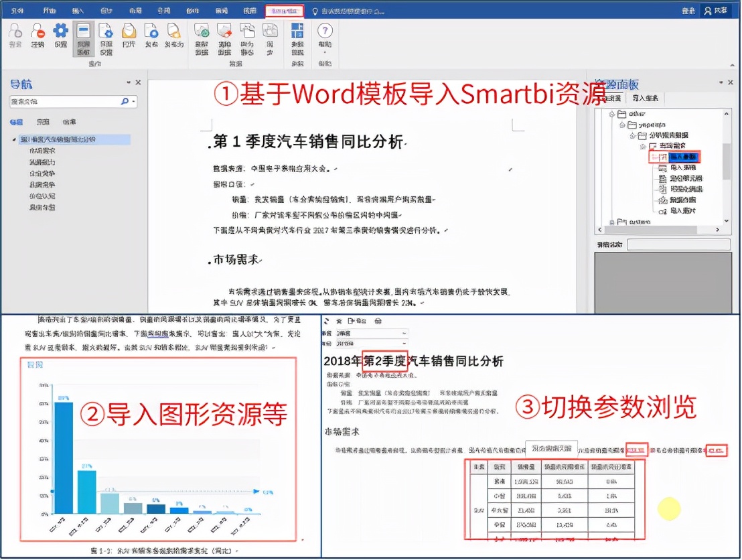Open the second parameter dropdown in browse view
Image resolution: width=742 pixels, height=560 pixels.
[372, 343]
